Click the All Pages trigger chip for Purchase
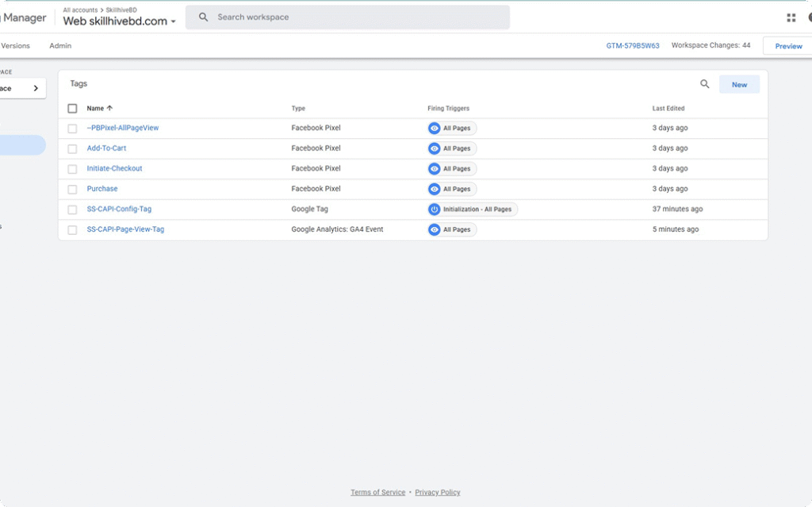 [x=452, y=189]
